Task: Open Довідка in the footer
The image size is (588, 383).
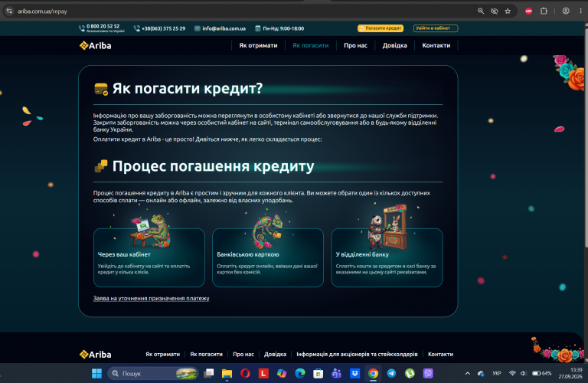Action: coord(276,355)
